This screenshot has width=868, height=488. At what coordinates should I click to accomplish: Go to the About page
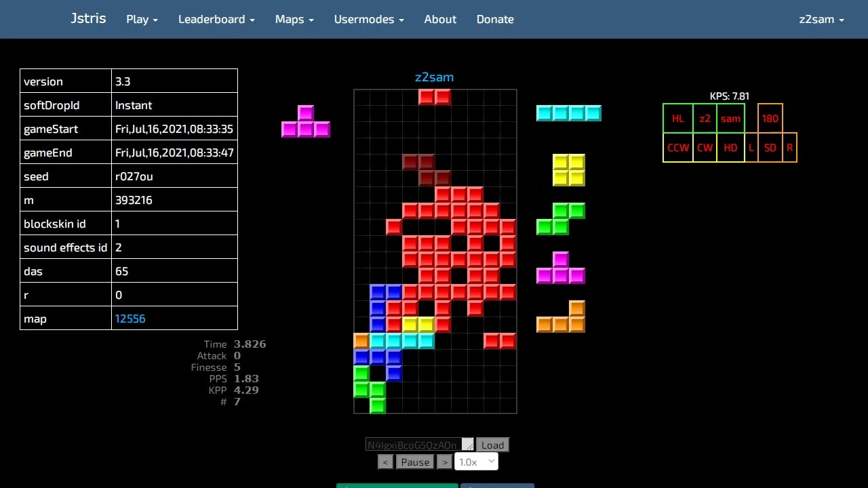point(440,19)
